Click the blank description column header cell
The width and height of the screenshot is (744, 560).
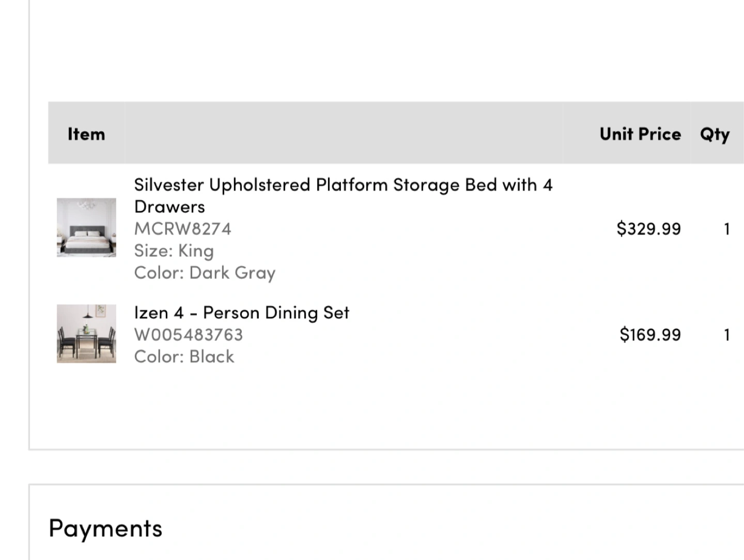pyautogui.click(x=344, y=133)
